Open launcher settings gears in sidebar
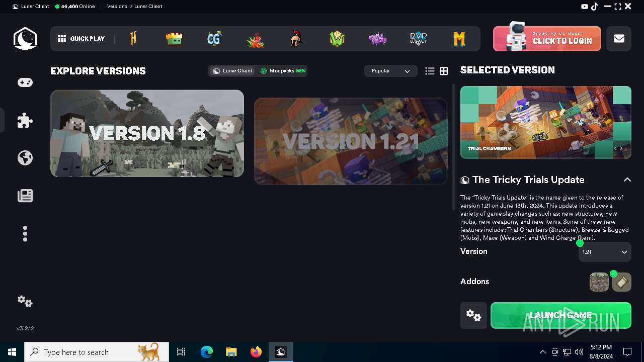Image resolution: width=644 pixels, height=362 pixels. (25, 301)
